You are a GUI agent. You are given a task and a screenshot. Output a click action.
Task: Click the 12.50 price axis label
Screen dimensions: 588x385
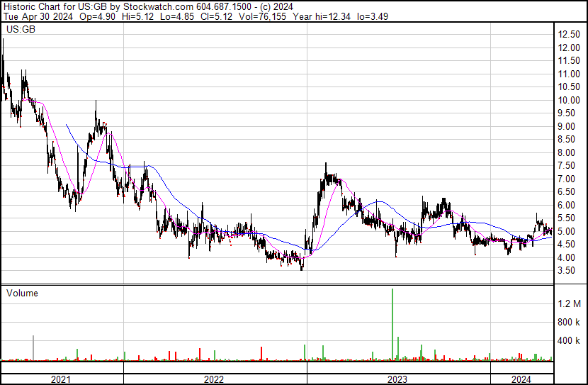point(569,35)
